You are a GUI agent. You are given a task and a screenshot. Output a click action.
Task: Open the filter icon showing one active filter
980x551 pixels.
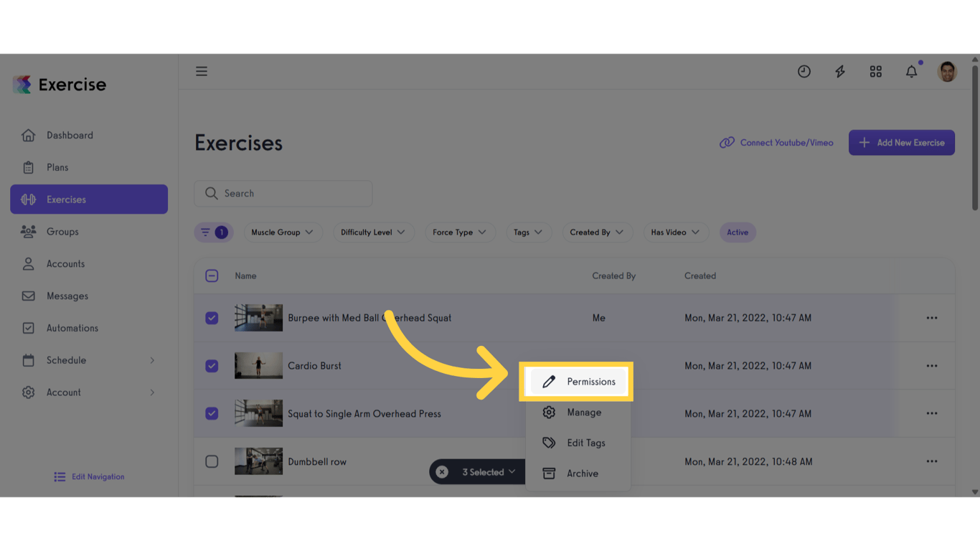(x=213, y=232)
